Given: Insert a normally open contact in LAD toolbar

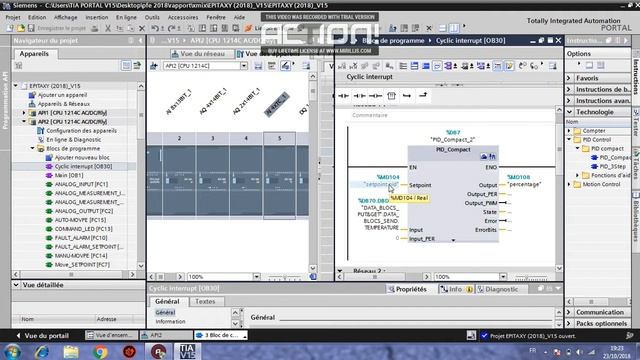Looking at the screenshot, I should (x=343, y=96).
